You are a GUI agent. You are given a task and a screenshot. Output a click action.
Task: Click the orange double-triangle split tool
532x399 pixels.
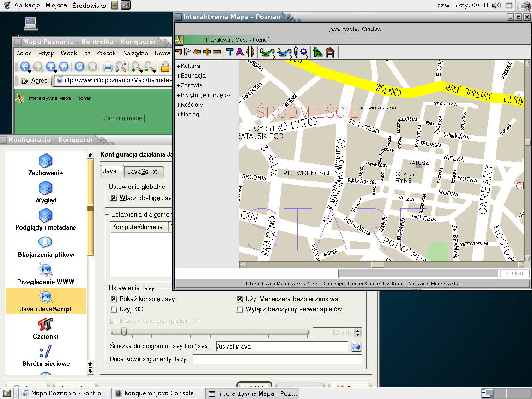tap(250, 52)
